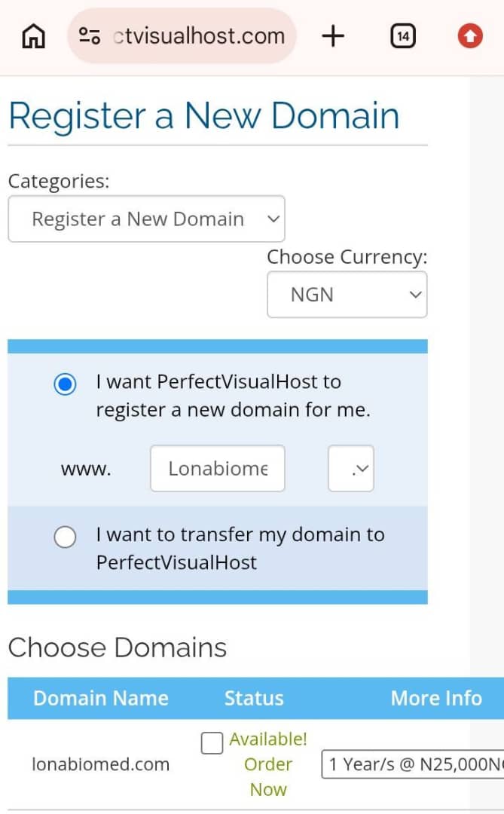The width and height of the screenshot is (504, 814).
Task: Click the domain name input field
Action: coord(218,468)
